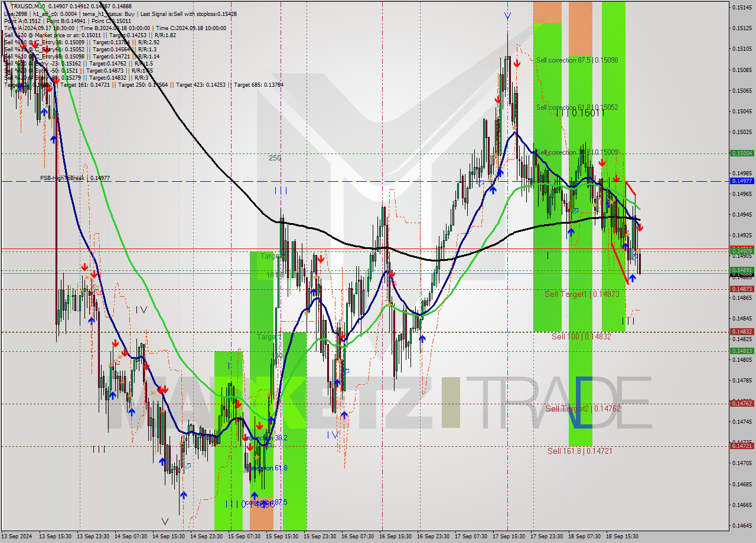Click the green 0.14813 price tag
Image resolution: width=756 pixels, height=543 pixels.
742,351
